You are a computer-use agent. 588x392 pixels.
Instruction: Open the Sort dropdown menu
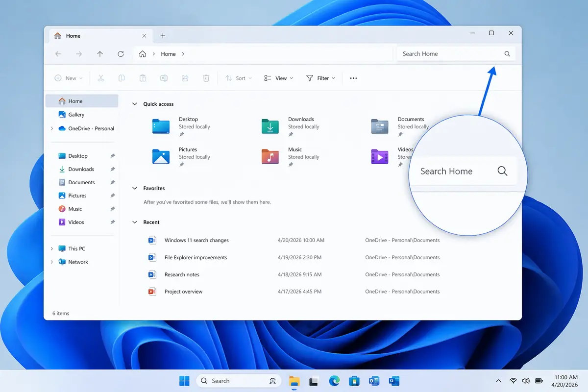point(238,78)
